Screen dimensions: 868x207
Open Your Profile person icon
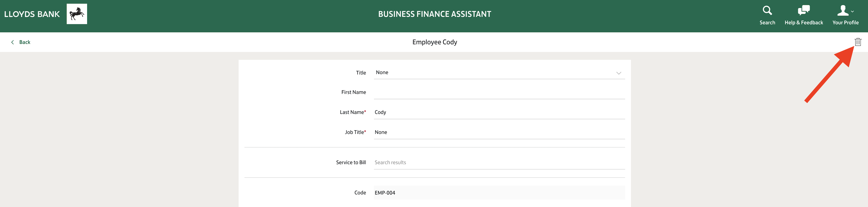click(x=843, y=10)
